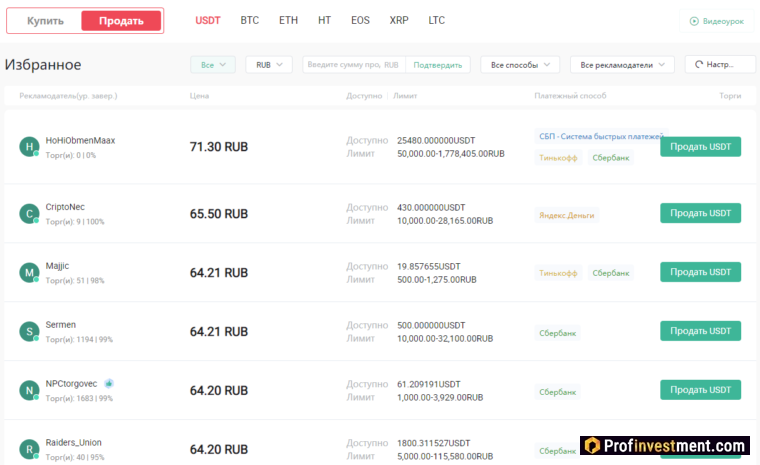This screenshot has width=760, height=465.
Task: Click the Платежный способ column header
Action: [x=570, y=96]
